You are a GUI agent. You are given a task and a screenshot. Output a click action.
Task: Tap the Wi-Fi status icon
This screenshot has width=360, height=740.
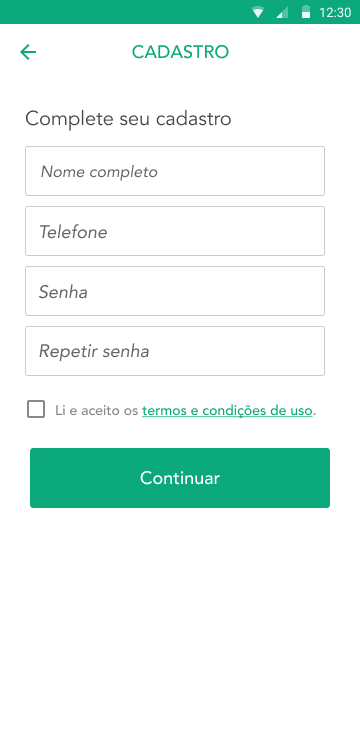[x=257, y=12]
